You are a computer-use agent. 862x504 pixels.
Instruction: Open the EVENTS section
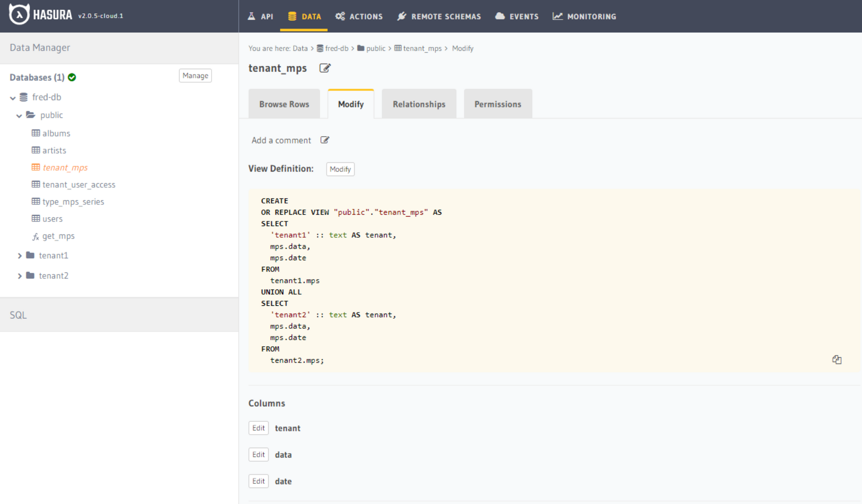click(517, 16)
